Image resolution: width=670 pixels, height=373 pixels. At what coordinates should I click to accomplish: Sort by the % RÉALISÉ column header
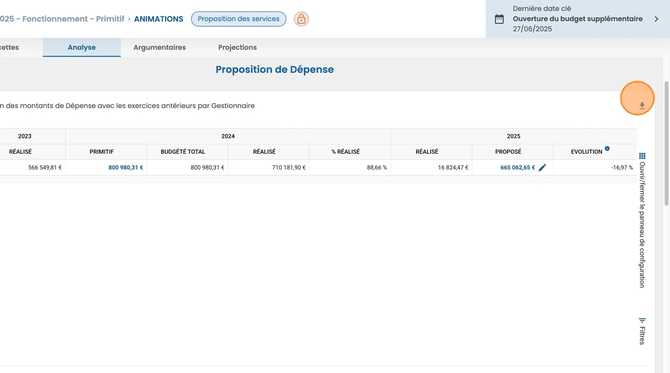346,152
